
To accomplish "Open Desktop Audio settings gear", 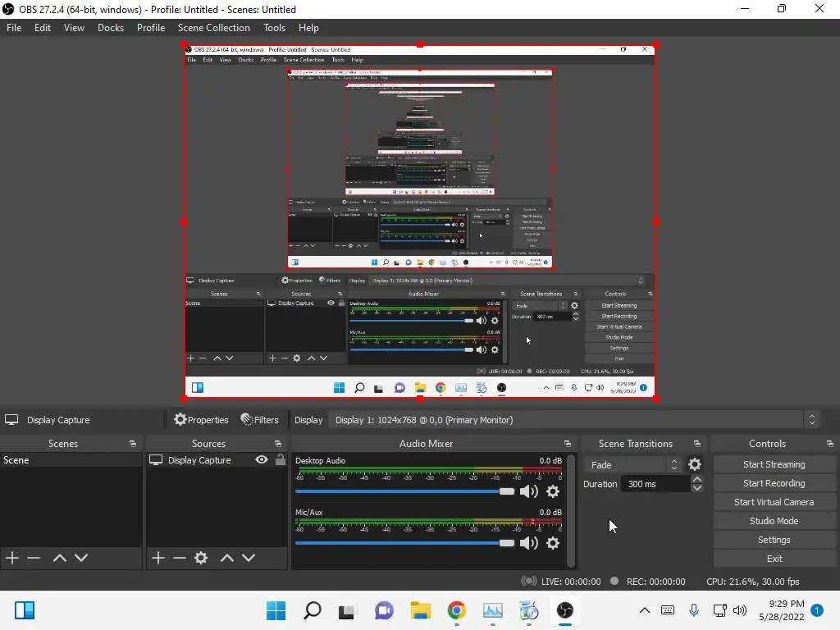I will 552,491.
